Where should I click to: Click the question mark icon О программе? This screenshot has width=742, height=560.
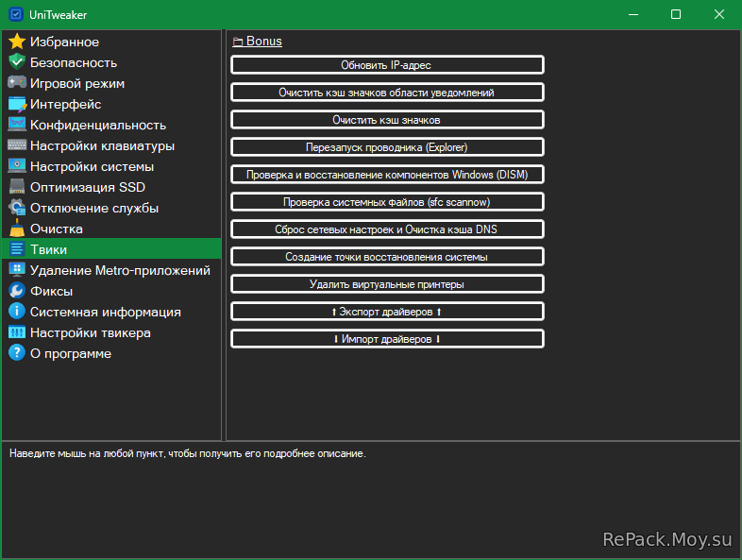tap(16, 353)
